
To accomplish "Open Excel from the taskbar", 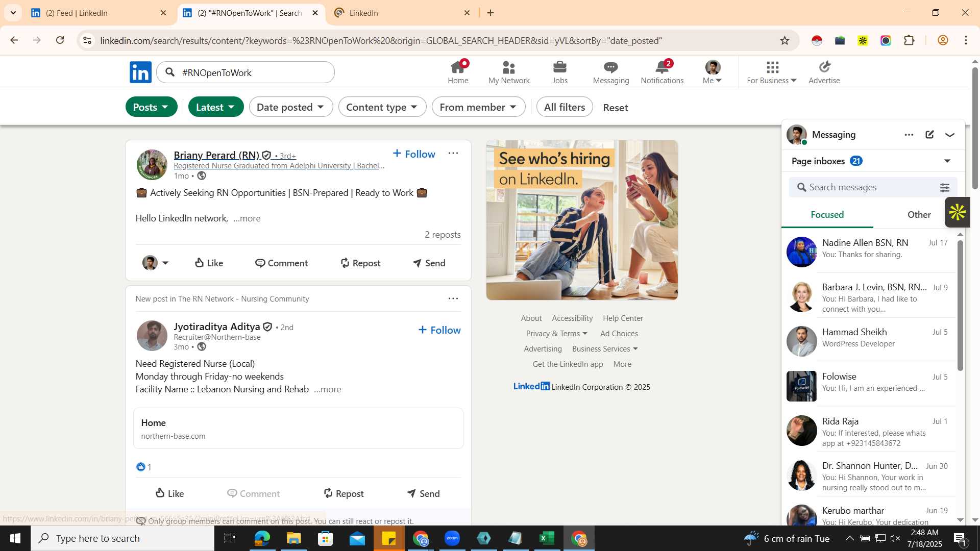I will [547, 538].
